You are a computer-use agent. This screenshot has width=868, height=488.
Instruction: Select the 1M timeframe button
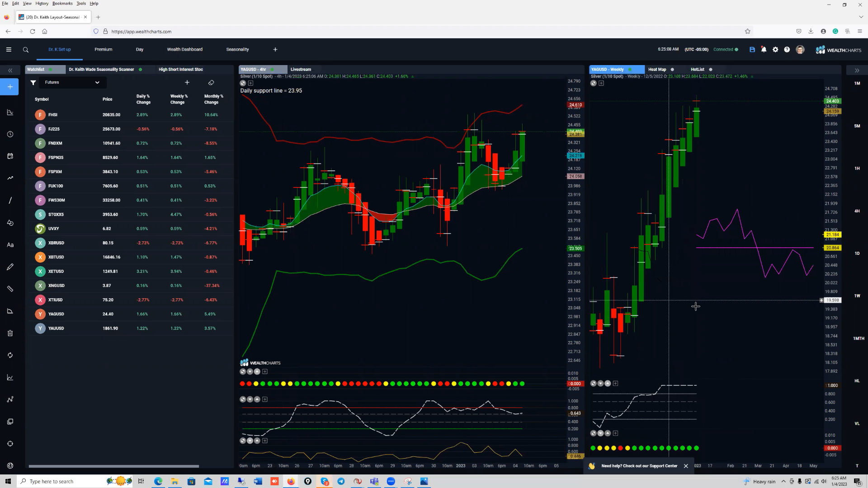click(857, 84)
